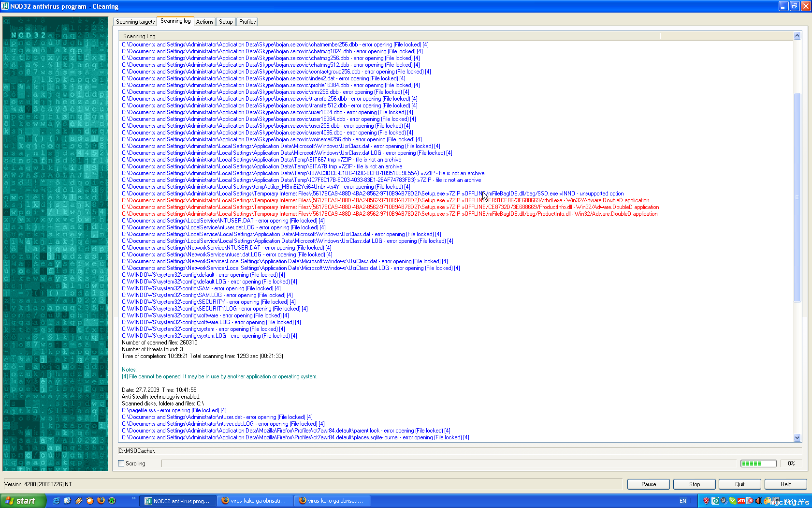
Task: Select the C:\pagefile.sys log entry
Action: (174, 410)
